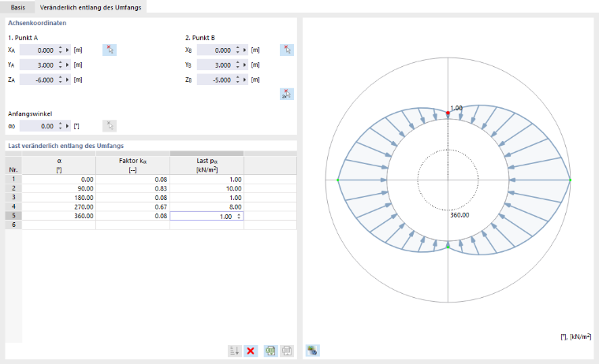Sort table rows icon

[235, 351]
